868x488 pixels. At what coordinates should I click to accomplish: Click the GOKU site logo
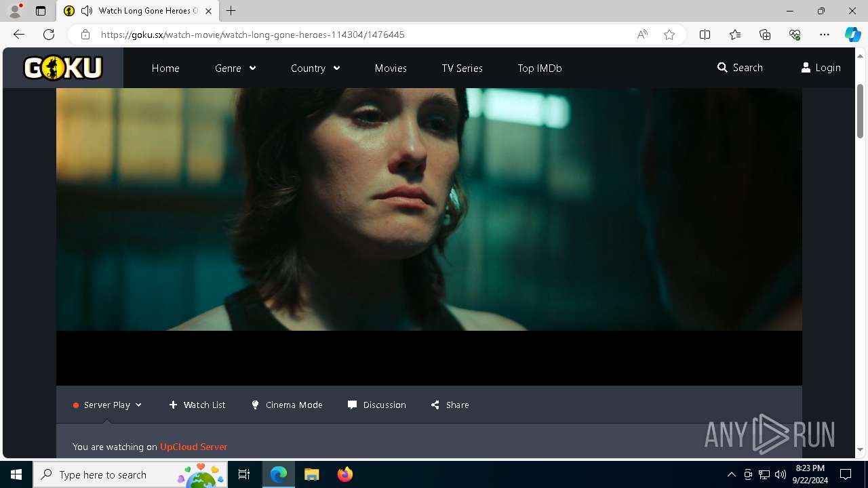pos(63,68)
